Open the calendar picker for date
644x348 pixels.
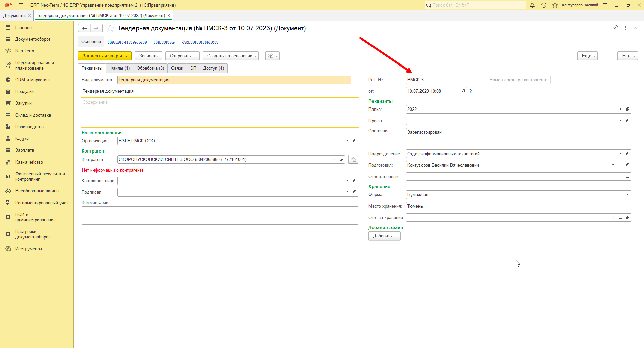coord(463,91)
